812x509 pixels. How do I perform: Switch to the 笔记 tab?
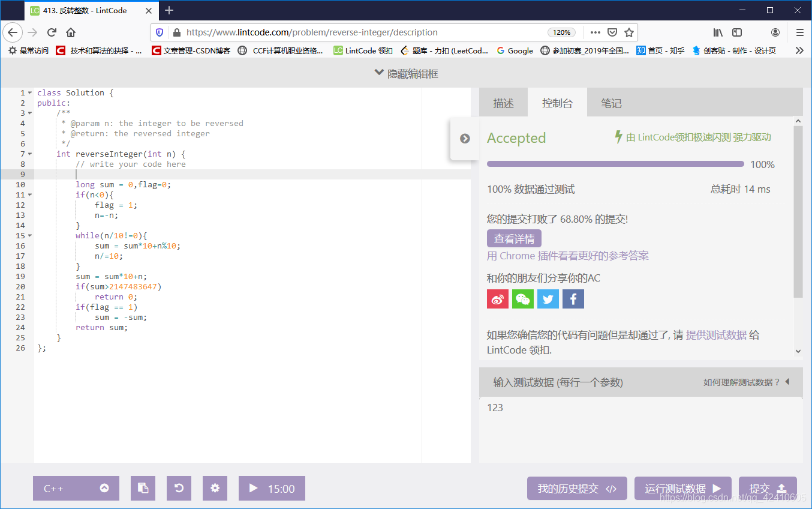pyautogui.click(x=611, y=103)
